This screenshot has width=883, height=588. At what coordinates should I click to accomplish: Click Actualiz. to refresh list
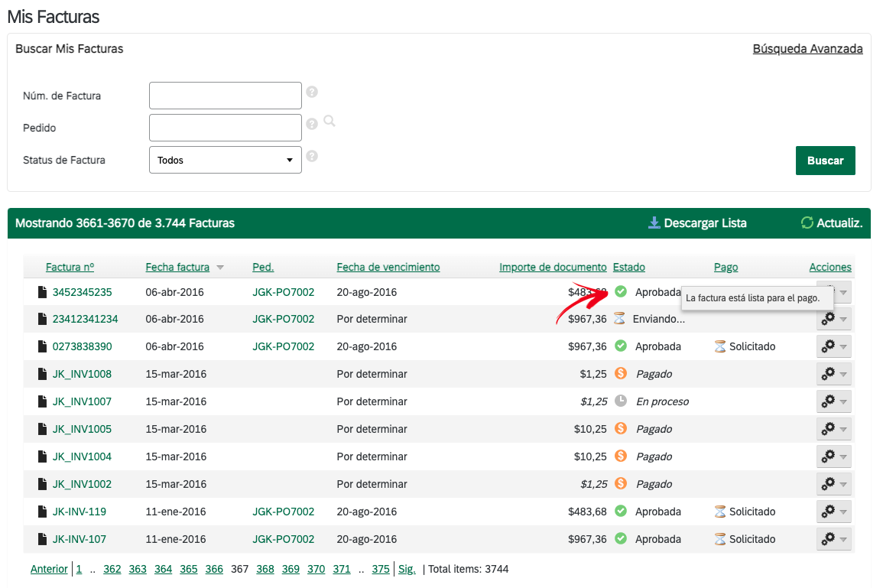(839, 223)
